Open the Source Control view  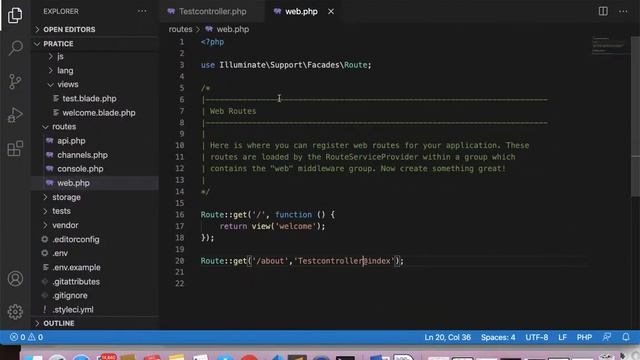(x=15, y=81)
